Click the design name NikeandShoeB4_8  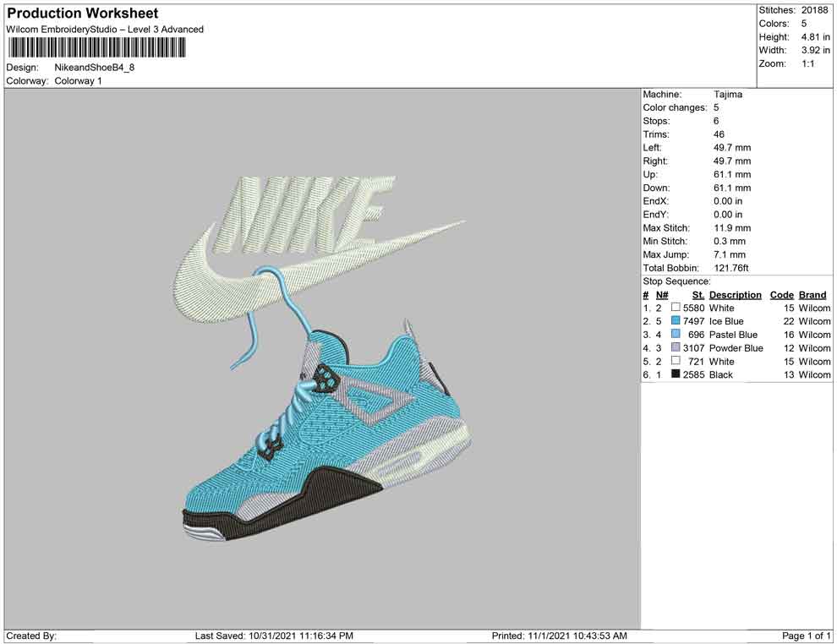(95, 68)
